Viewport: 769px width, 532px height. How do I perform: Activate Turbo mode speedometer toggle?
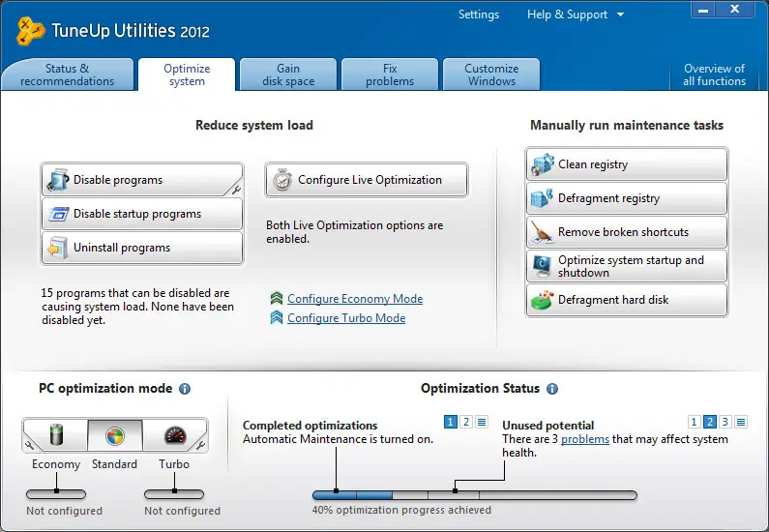click(174, 435)
